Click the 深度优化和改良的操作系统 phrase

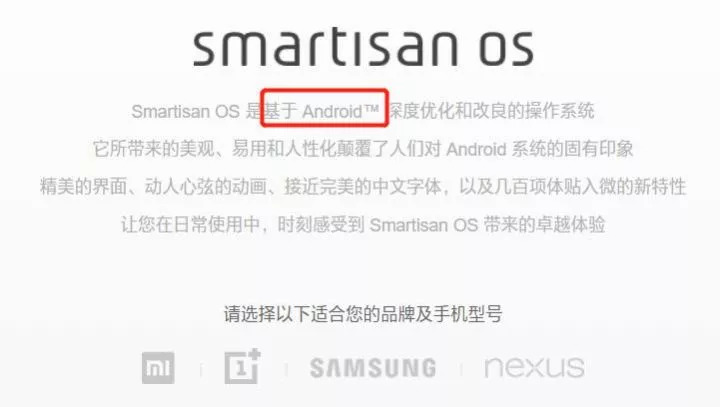click(492, 111)
